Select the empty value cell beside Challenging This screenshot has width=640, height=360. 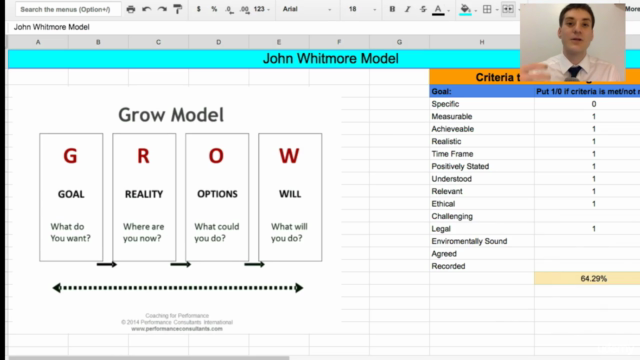click(x=587, y=216)
